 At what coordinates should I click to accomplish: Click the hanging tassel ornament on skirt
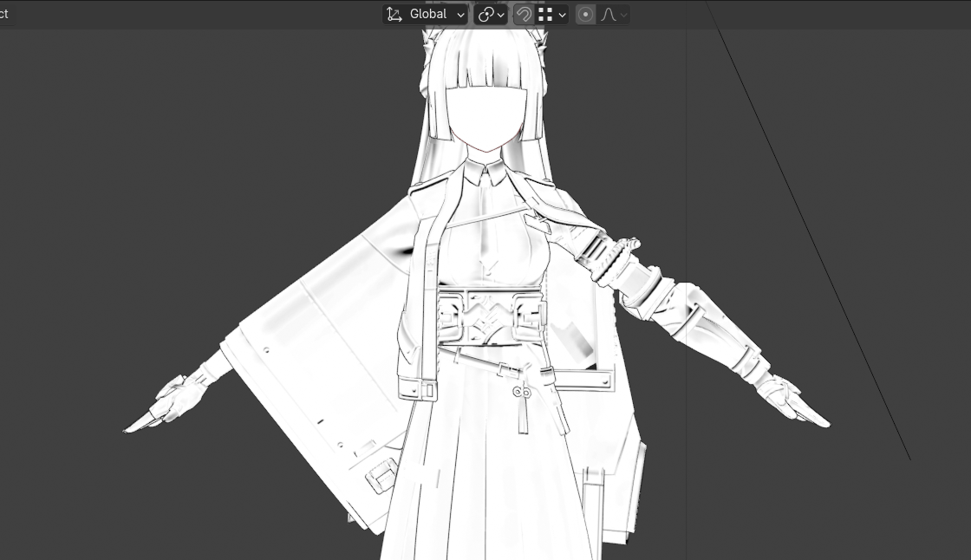522,407
